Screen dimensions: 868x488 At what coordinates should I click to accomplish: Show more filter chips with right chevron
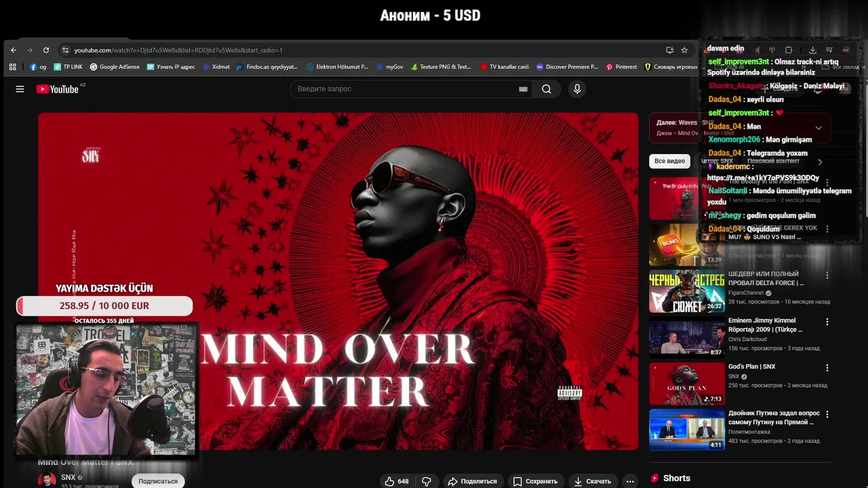click(820, 162)
